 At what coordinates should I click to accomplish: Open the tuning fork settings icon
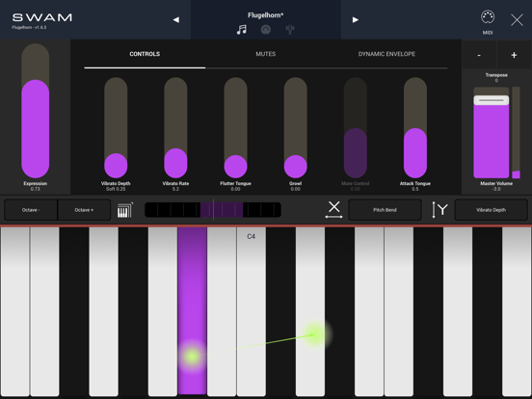point(290,30)
